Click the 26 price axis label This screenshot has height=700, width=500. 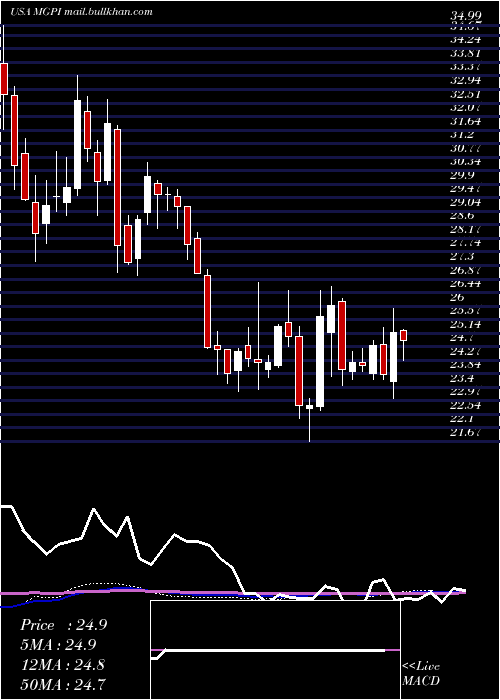457,297
